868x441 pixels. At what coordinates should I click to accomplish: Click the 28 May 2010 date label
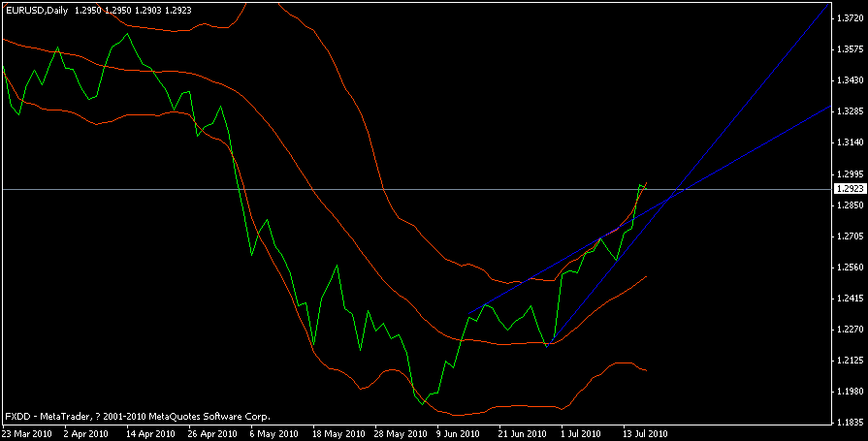click(x=401, y=434)
